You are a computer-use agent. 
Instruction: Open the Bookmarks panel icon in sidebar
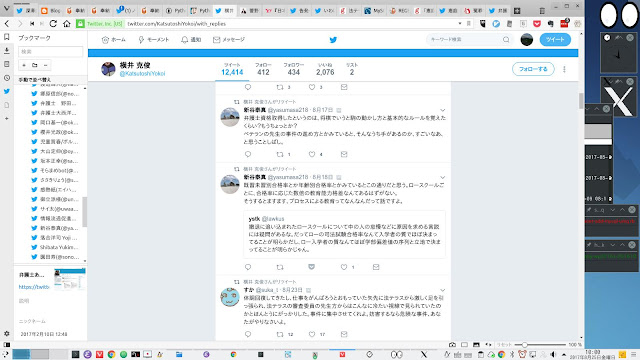coord(7,37)
